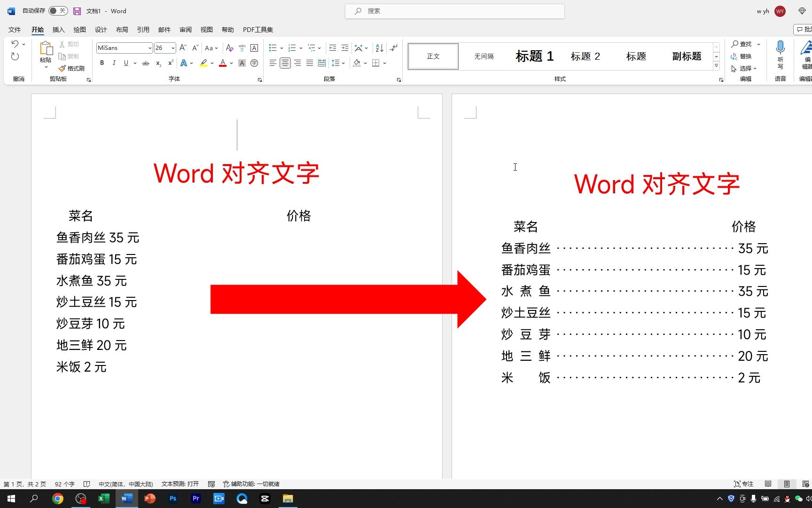The width and height of the screenshot is (812, 508).
Task: Open the PDF工具集 tab
Action: [x=258, y=29]
